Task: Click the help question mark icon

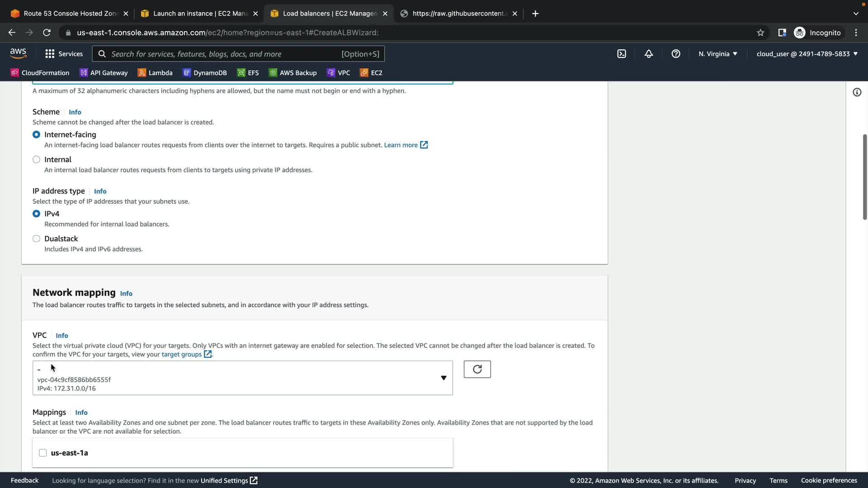Action: [676, 54]
